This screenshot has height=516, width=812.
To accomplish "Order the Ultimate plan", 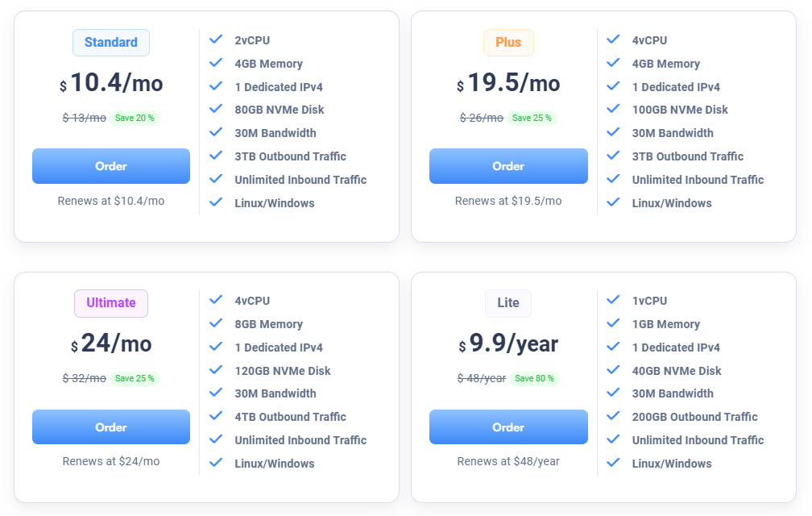I will pos(111,427).
